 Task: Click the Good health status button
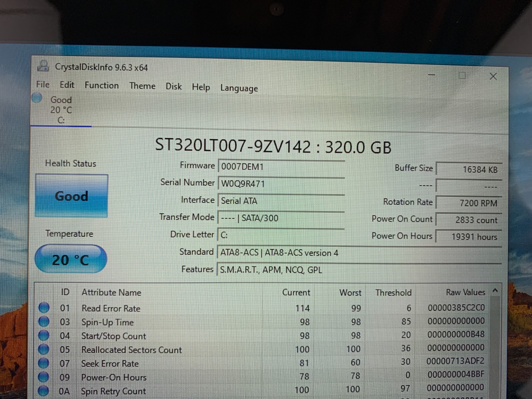71,196
